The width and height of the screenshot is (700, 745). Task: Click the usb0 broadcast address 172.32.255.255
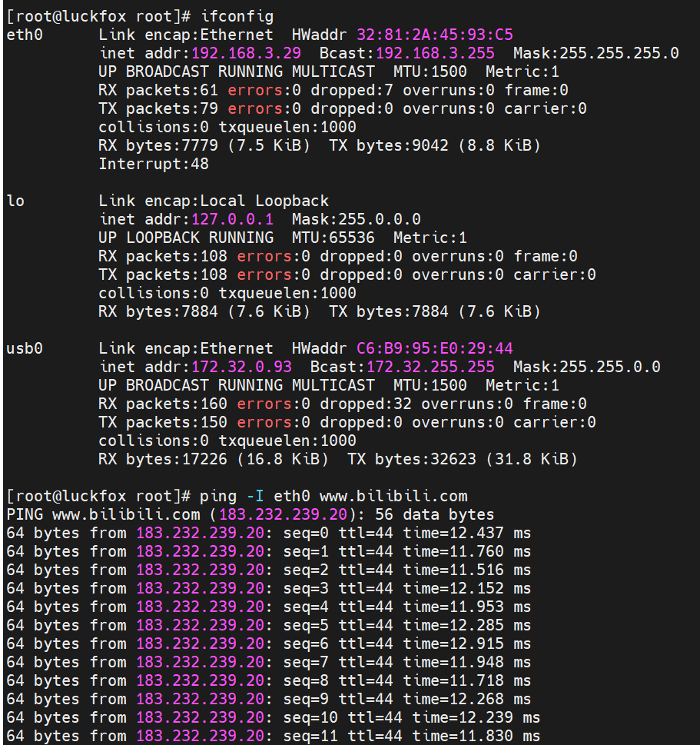430,367
